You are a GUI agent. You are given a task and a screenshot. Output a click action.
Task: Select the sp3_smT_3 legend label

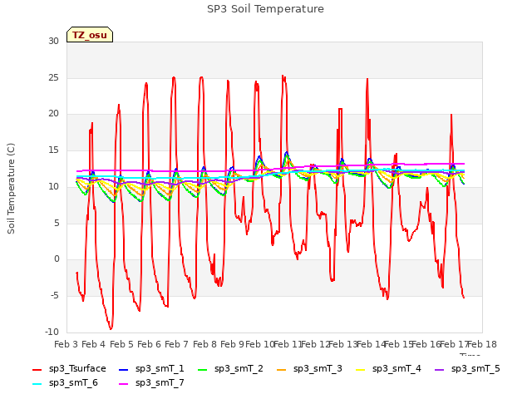click(x=318, y=369)
